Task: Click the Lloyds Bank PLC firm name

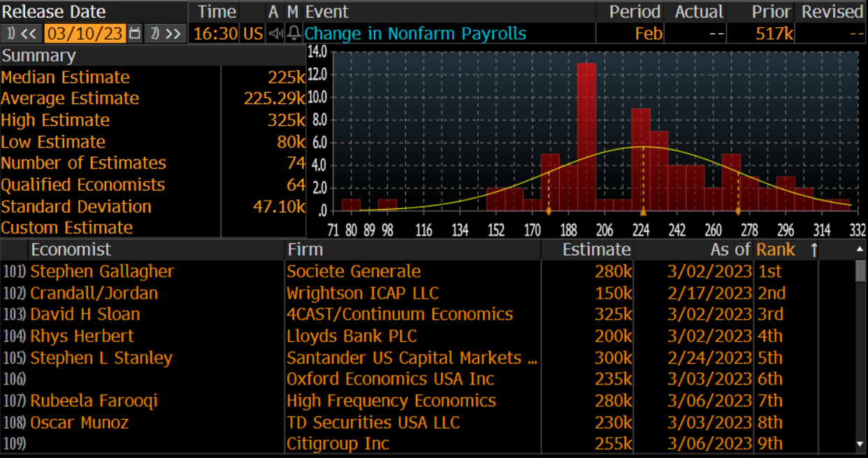Action: tap(352, 336)
